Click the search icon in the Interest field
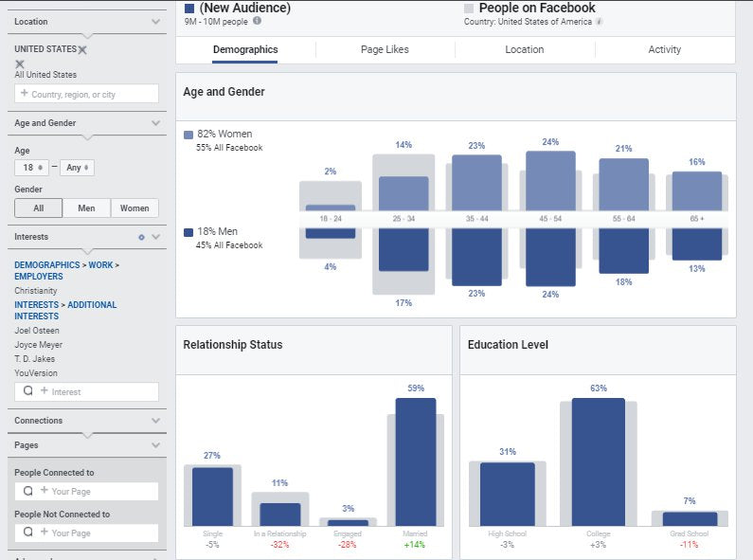753x560 pixels. pyautogui.click(x=28, y=391)
